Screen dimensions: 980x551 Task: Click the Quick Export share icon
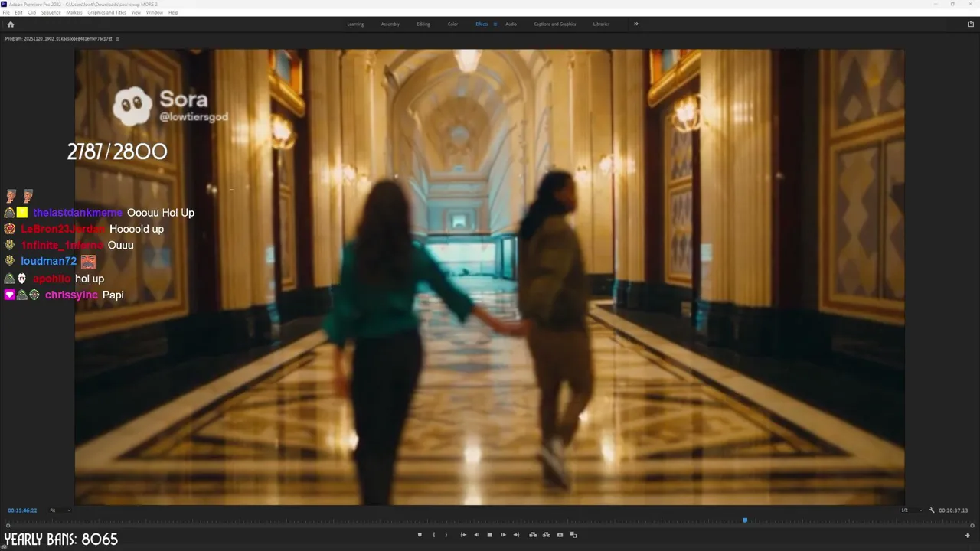[x=971, y=24]
